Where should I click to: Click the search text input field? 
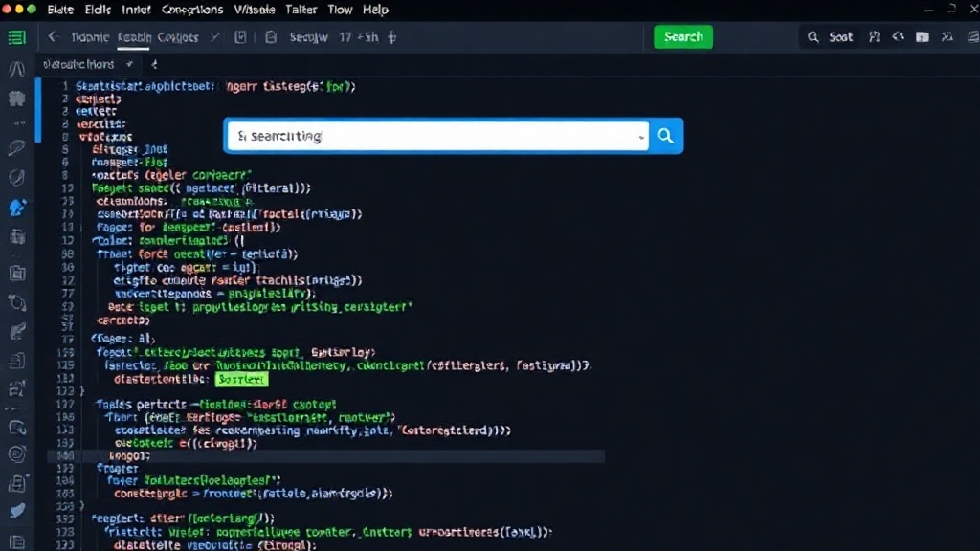coord(437,136)
